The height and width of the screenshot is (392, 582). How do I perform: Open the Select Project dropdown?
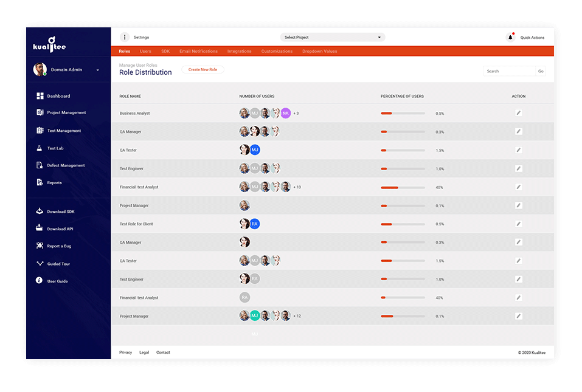(x=332, y=36)
